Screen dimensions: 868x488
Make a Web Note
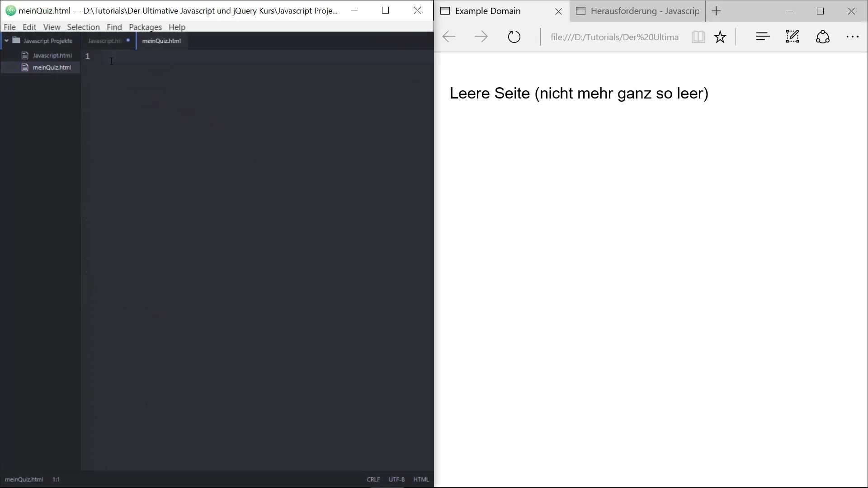793,37
